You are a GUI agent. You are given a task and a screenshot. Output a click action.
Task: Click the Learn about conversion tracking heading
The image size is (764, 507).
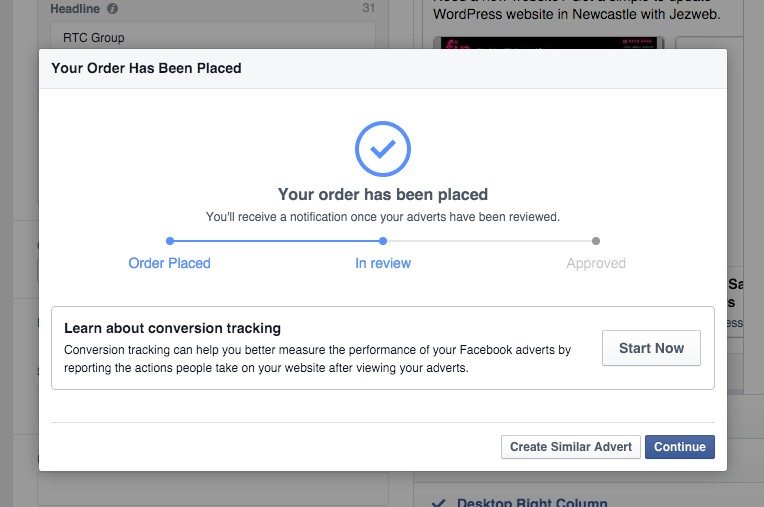pos(172,328)
